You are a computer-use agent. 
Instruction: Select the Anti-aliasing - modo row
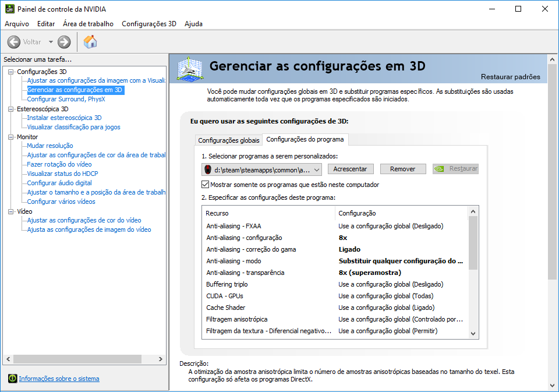335,261
